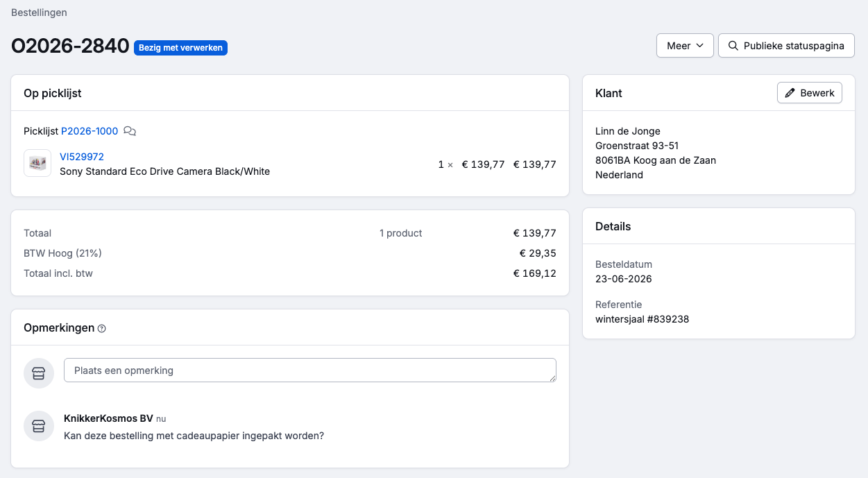Image resolution: width=868 pixels, height=478 pixels.
Task: Click the reference text wintersjaal #839238
Action: pos(642,319)
